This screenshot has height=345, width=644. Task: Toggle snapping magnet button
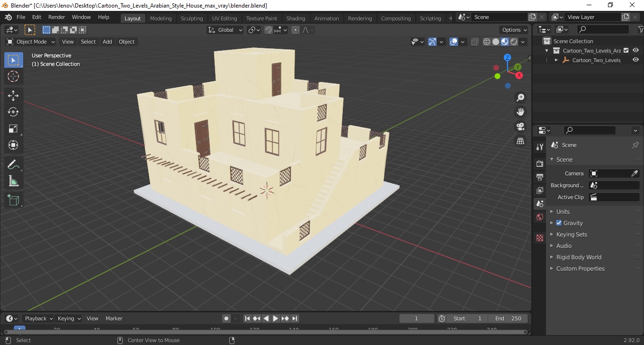click(x=268, y=30)
